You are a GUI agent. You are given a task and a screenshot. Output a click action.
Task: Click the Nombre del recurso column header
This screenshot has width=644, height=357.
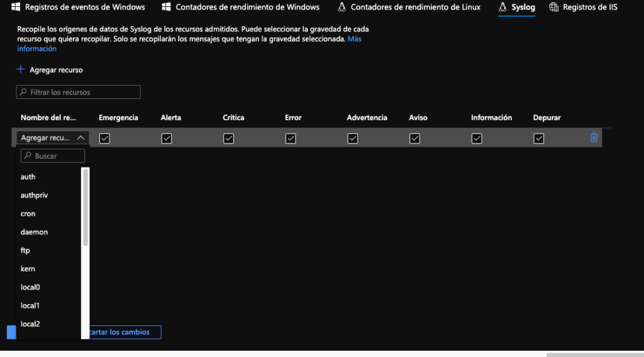click(x=48, y=118)
